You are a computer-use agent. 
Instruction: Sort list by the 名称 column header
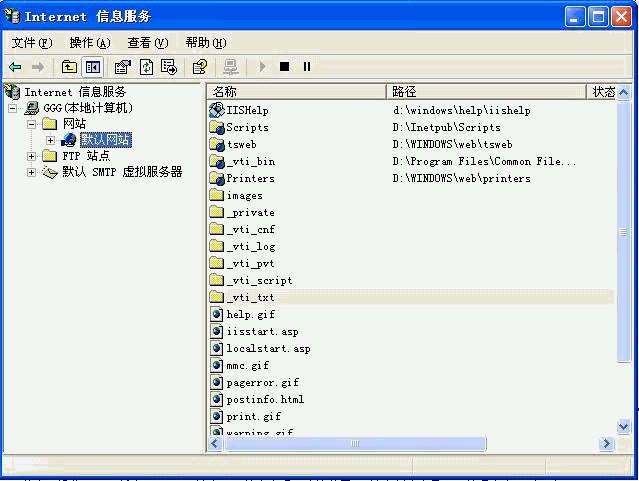pyautogui.click(x=296, y=92)
